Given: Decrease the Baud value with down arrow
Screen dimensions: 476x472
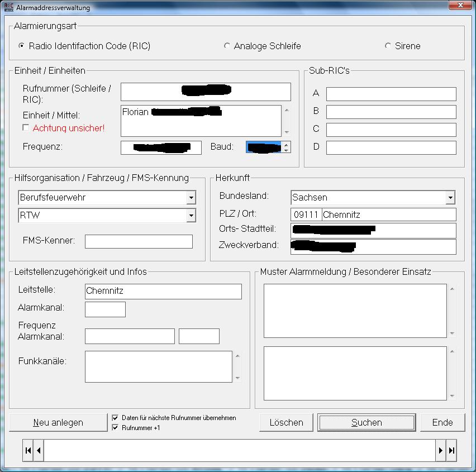Looking at the screenshot, I should (287, 150).
